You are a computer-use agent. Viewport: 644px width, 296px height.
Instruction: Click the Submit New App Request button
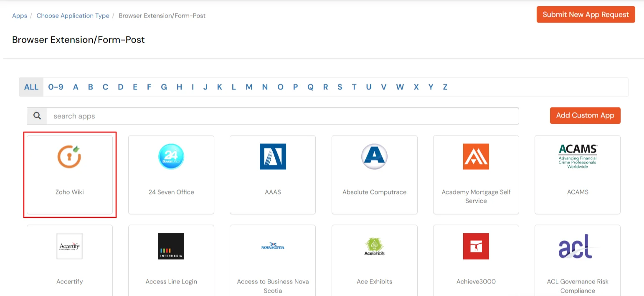[586, 14]
